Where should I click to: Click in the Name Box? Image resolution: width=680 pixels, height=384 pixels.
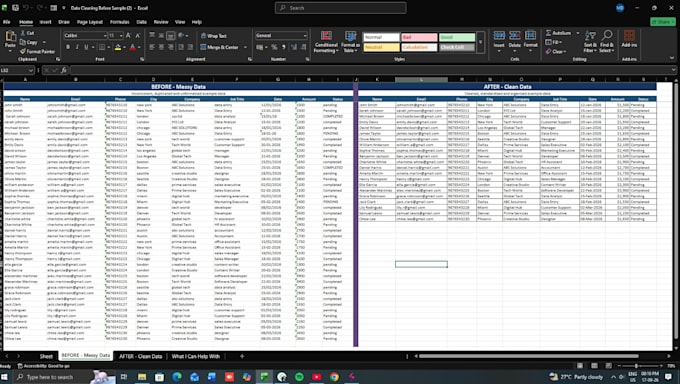14,70
